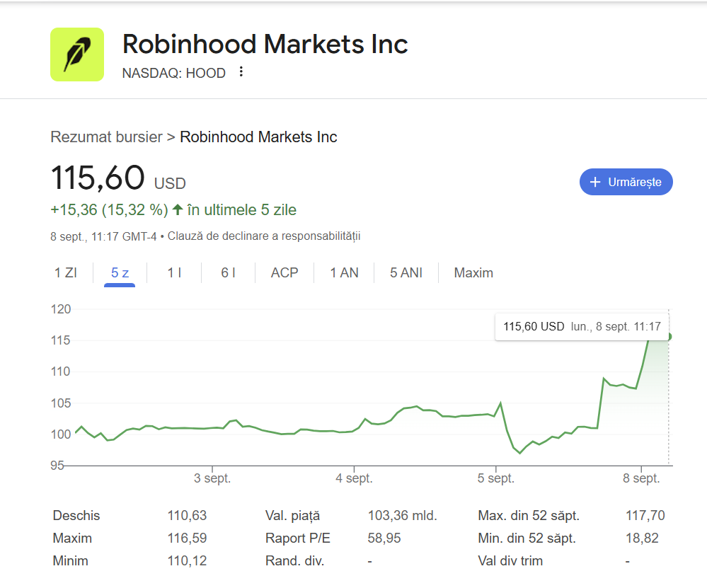
Task: Select the 5 z time range tab
Action: point(120,273)
